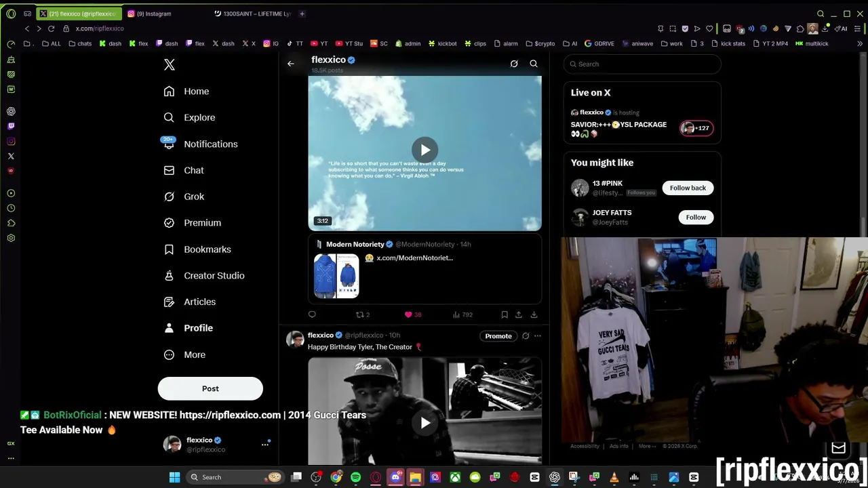Open the Twitch icon in Opera sidebar
Image resolution: width=868 pixels, height=488 pixels.
[11, 126]
